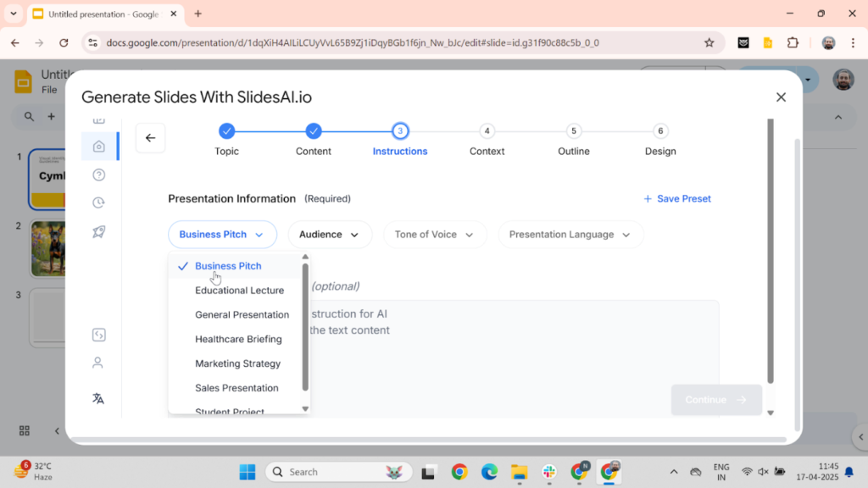Expand the Presentation Language dropdown
Image resolution: width=868 pixels, height=488 pixels.
click(x=570, y=235)
